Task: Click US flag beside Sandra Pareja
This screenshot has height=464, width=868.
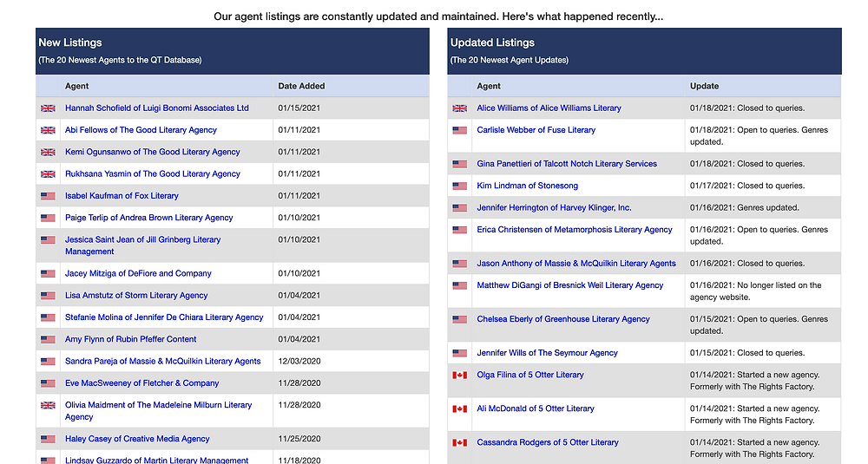Action: click(48, 362)
